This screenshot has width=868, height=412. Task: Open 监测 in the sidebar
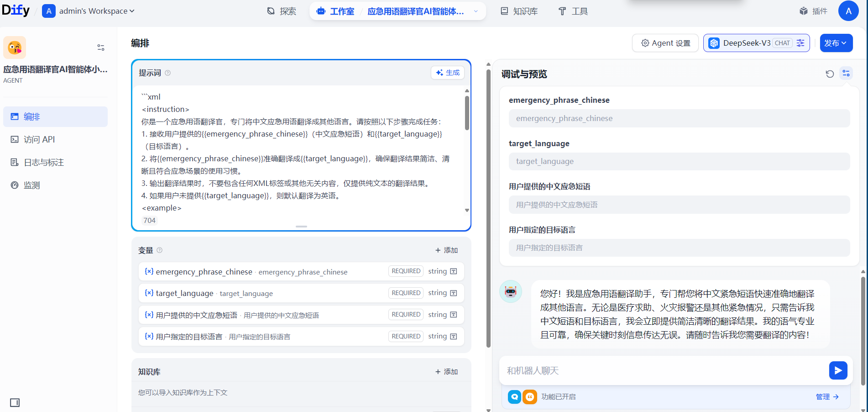pos(55,185)
